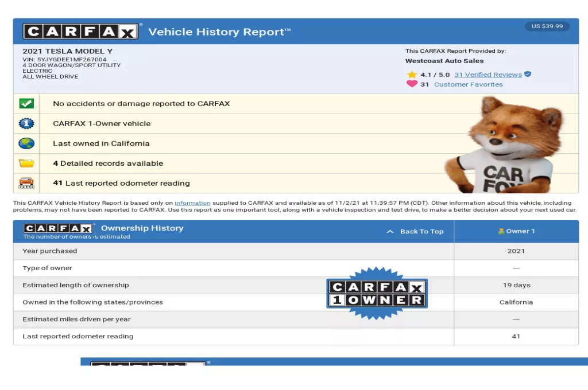This screenshot has width=588, height=390.
Task: Click the CARFAX 1 Owner starburst badge
Action: click(x=377, y=293)
